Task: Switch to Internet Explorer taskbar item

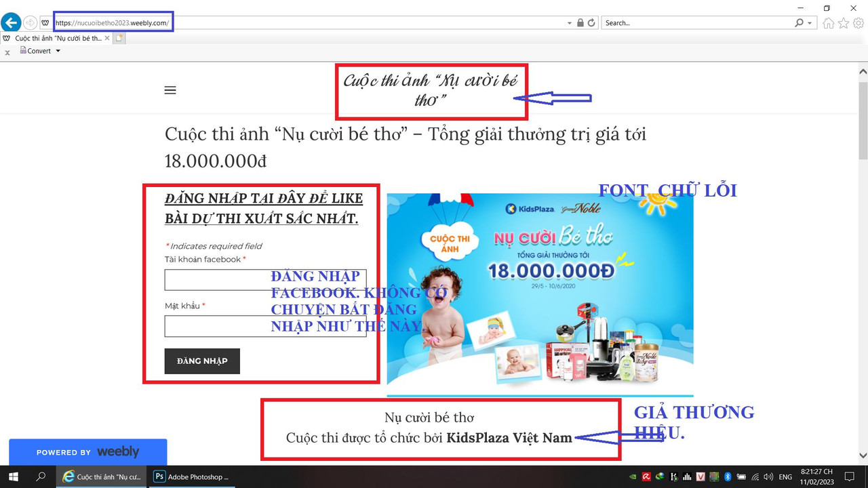Action: coord(102,477)
